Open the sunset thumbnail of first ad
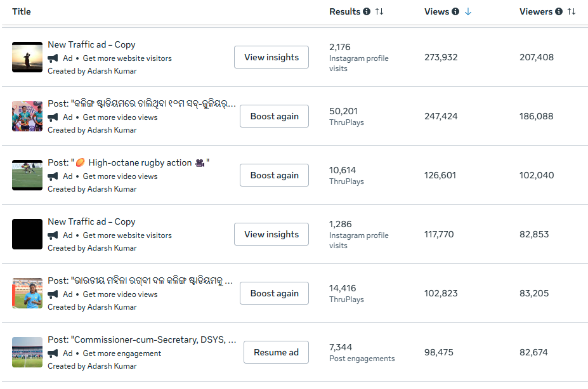 point(27,57)
